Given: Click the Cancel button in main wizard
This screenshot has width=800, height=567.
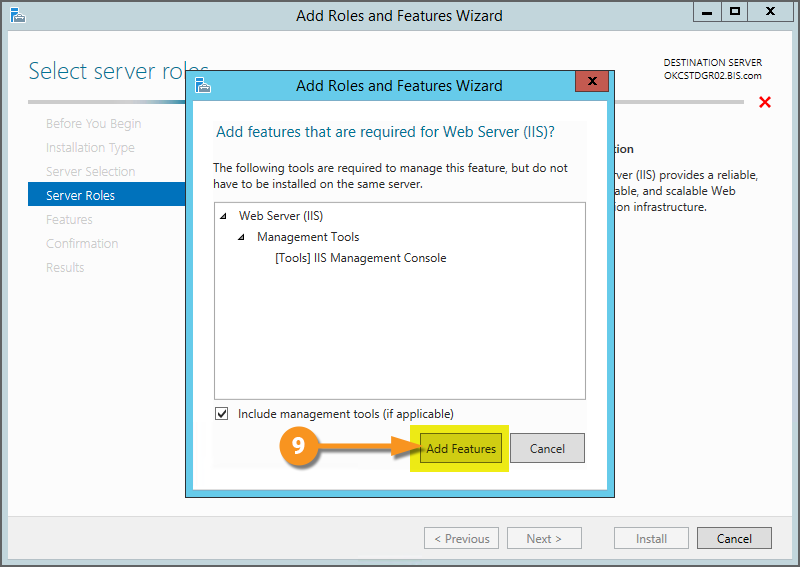Looking at the screenshot, I should click(x=734, y=538).
